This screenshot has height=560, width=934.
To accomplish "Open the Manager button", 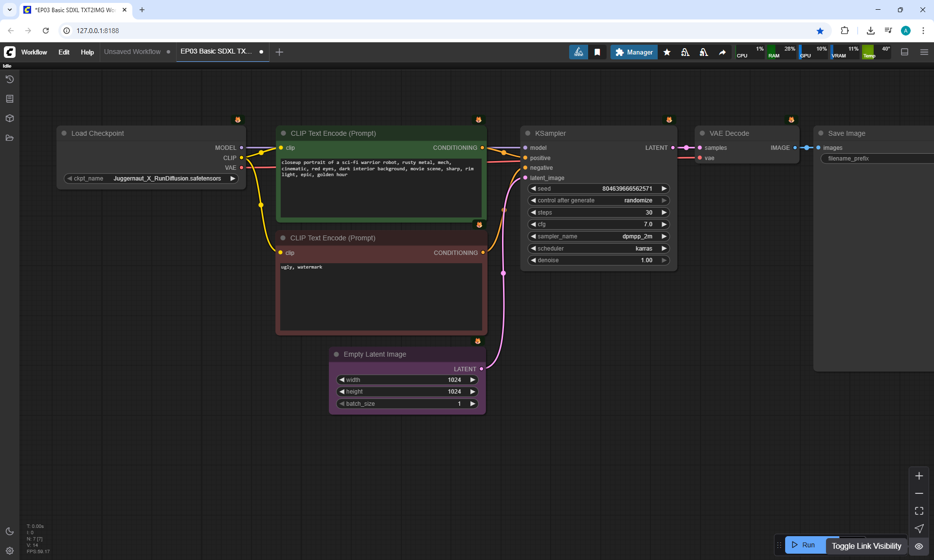I will click(634, 52).
